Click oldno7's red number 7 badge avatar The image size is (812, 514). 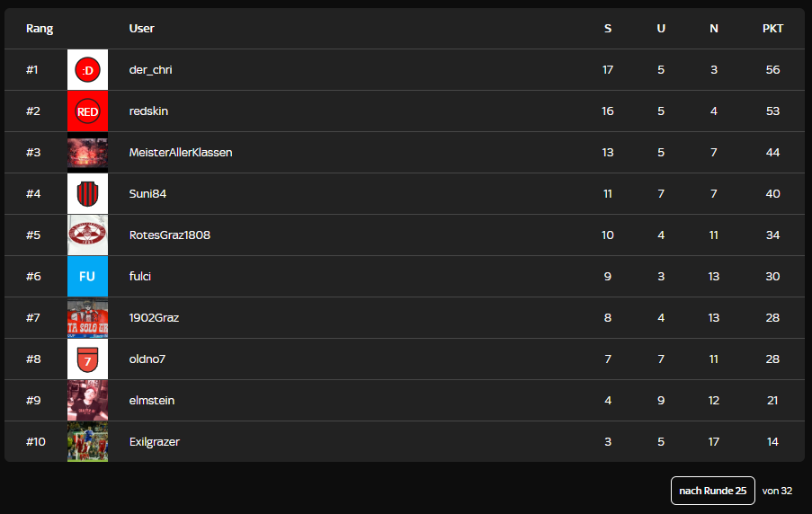point(87,359)
